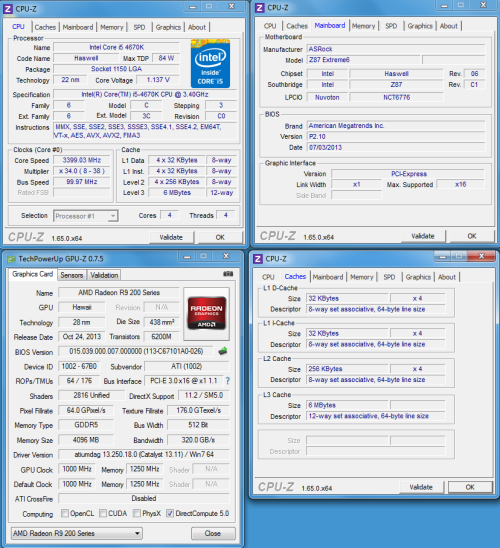Switch to Caches tab in top-left CPU-Z window
Screen dimensions: 500x548
point(45,27)
